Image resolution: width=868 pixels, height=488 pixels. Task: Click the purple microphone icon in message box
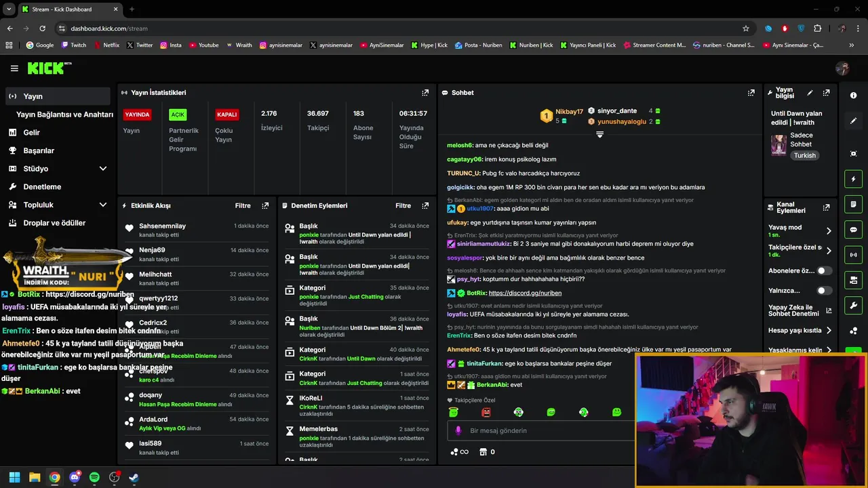pos(458,430)
